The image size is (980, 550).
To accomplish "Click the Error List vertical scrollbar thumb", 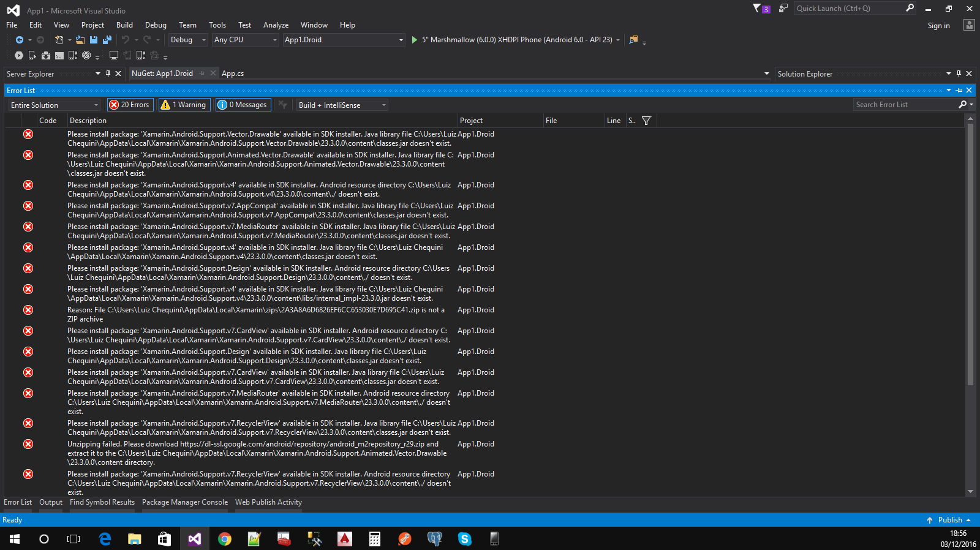I will click(970, 254).
